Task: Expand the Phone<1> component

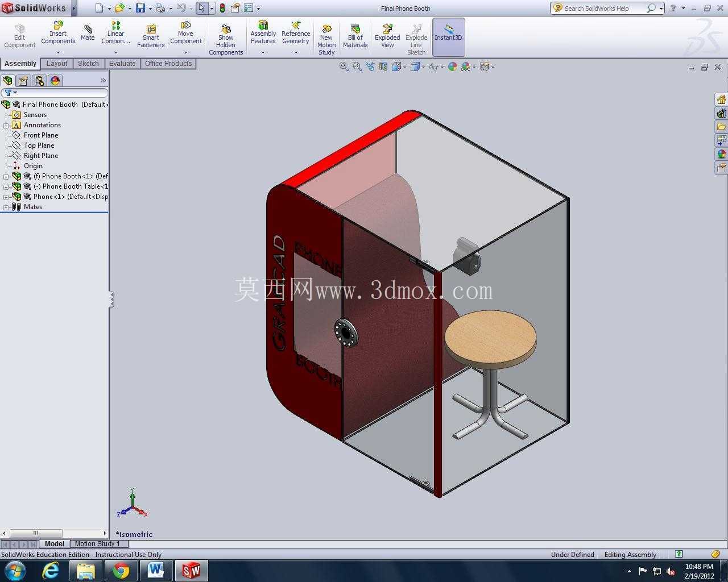Action: (6, 197)
